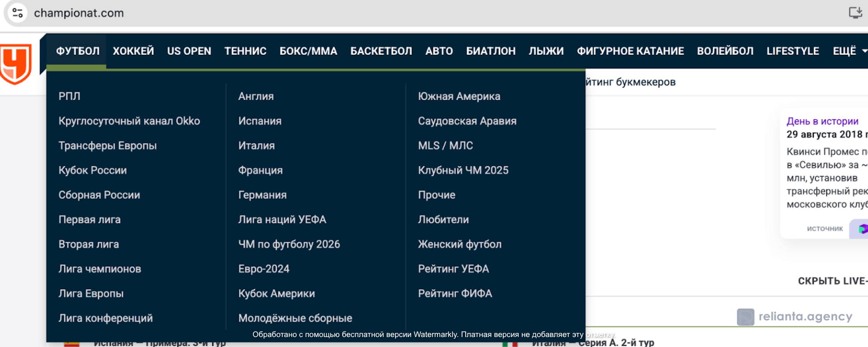Open Любители menu entry
This screenshot has height=347, width=868.
point(443,220)
